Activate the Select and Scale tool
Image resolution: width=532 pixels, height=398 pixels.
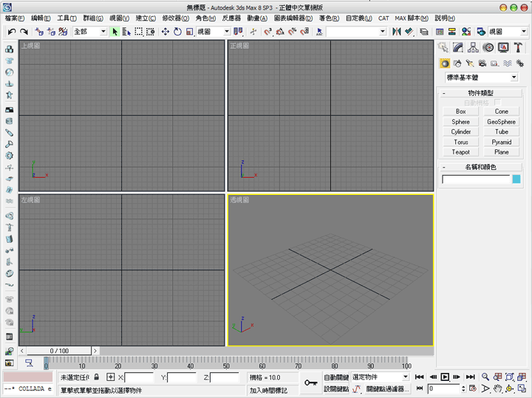pyautogui.click(x=189, y=32)
